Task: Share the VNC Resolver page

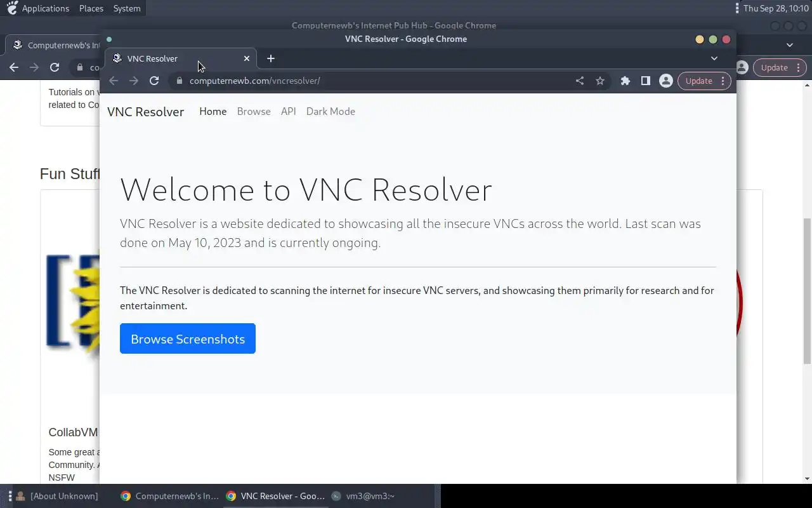Action: point(580,81)
